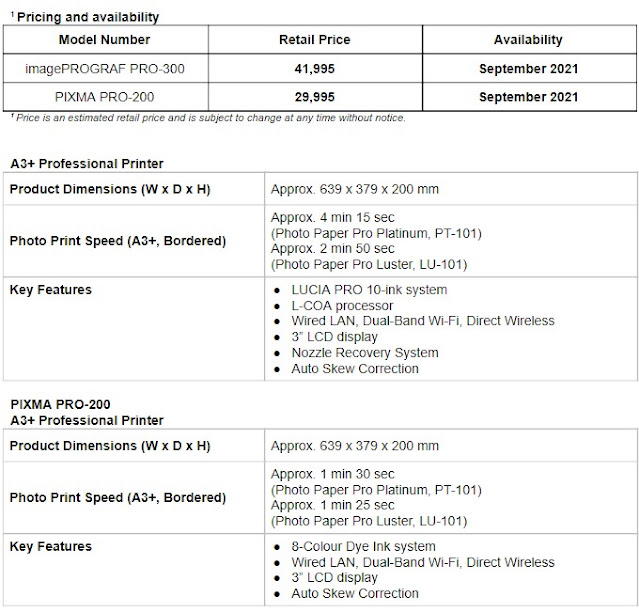This screenshot has height=612, width=639.
Task: Click the Pricing and availability heading
Action: (85, 17)
